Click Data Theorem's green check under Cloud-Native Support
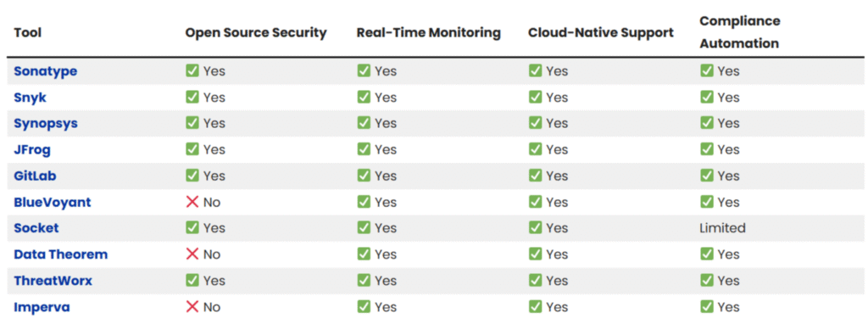Screen dimensions: 868x335 tap(536, 254)
